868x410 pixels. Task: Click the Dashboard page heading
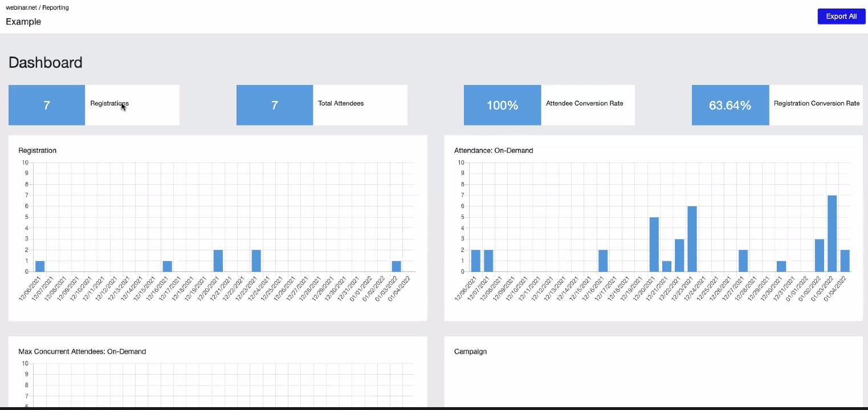pos(46,63)
